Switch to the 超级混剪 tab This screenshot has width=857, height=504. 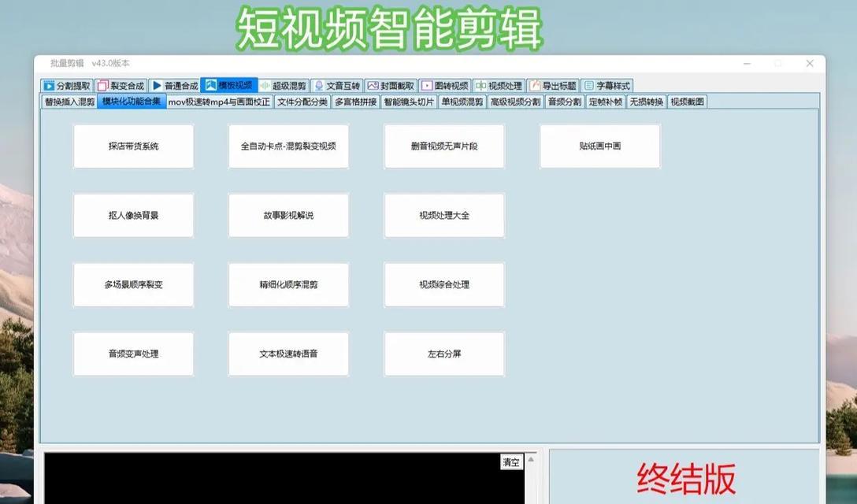283,86
